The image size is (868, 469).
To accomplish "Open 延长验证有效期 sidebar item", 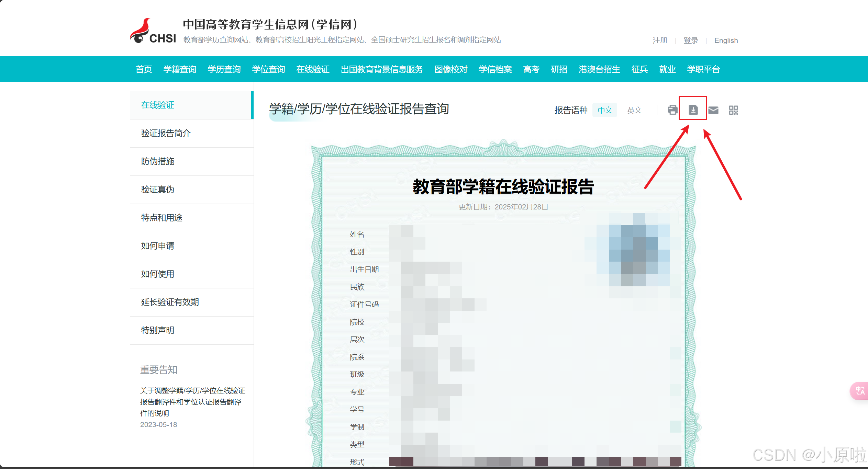I will (170, 302).
